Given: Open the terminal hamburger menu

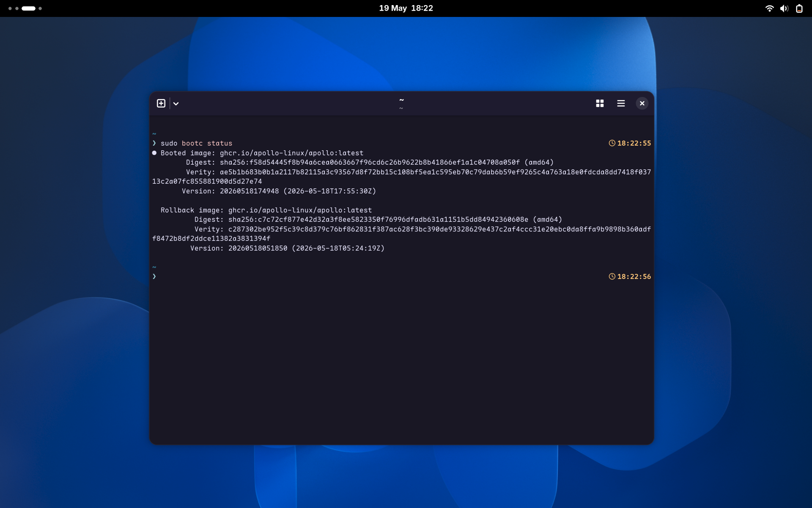Looking at the screenshot, I should point(621,103).
